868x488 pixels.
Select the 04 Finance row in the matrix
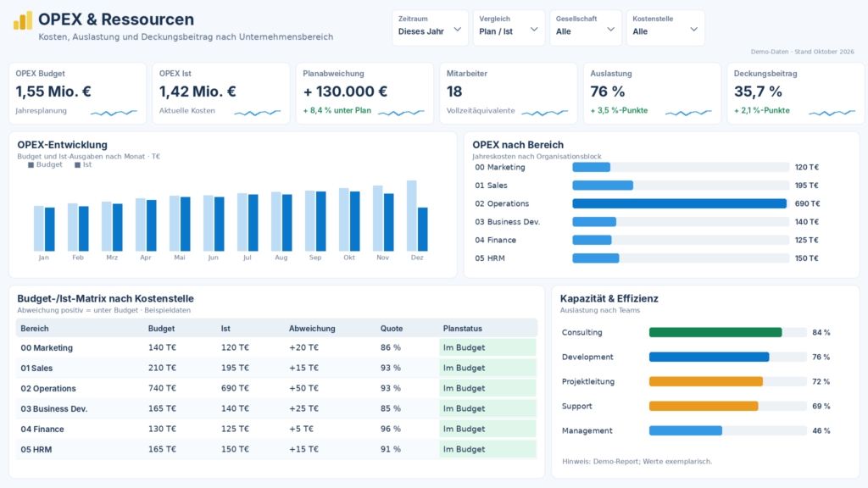point(276,429)
